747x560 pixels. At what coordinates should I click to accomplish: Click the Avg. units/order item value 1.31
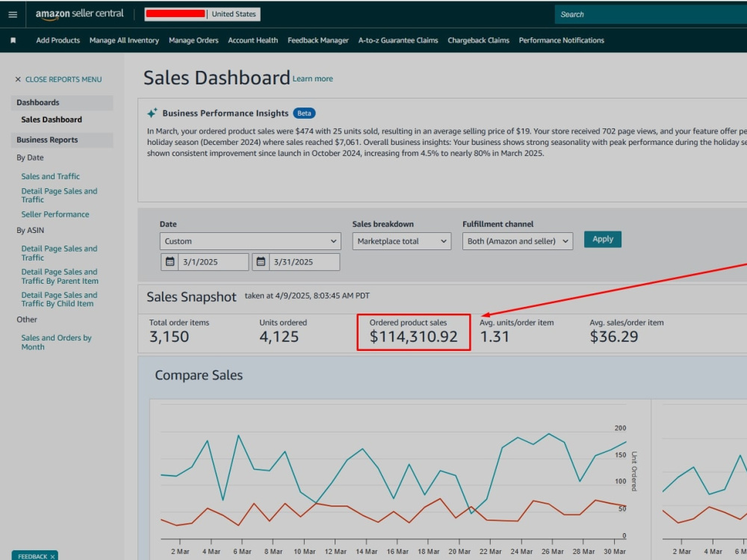click(495, 337)
